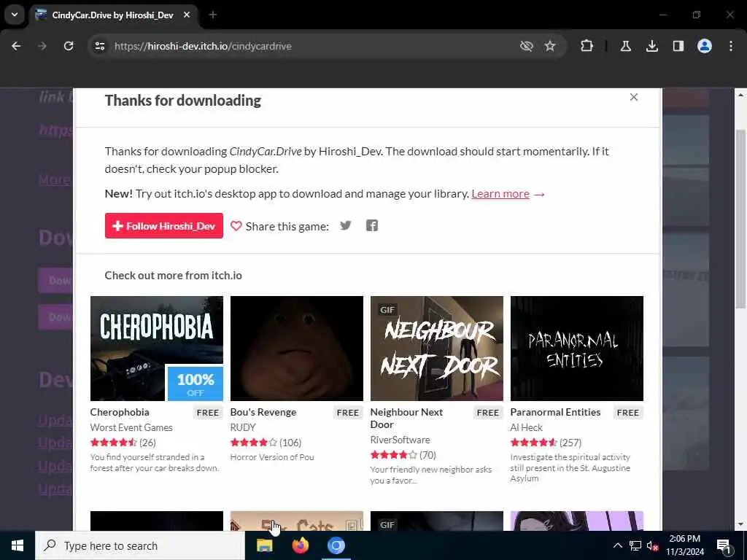The image size is (747, 560).
Task: Switch to the Chromium taskbar icon
Action: 336,545
